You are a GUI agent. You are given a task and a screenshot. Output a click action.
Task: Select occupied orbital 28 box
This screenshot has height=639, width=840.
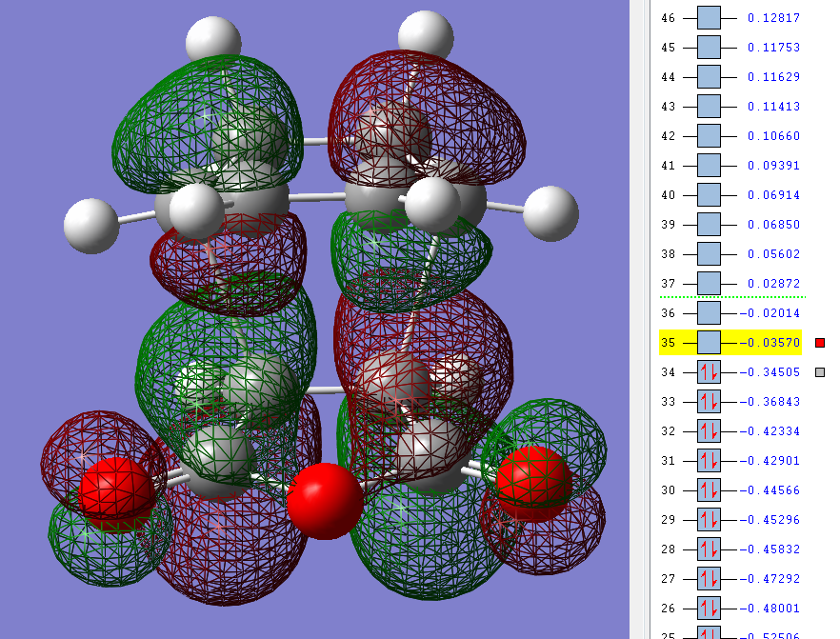tap(709, 549)
